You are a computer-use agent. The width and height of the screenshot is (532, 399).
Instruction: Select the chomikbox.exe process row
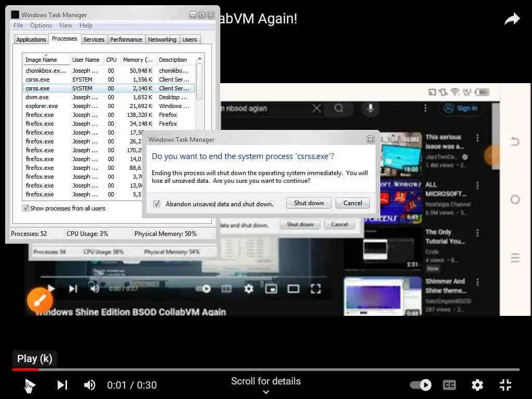(x=109, y=71)
